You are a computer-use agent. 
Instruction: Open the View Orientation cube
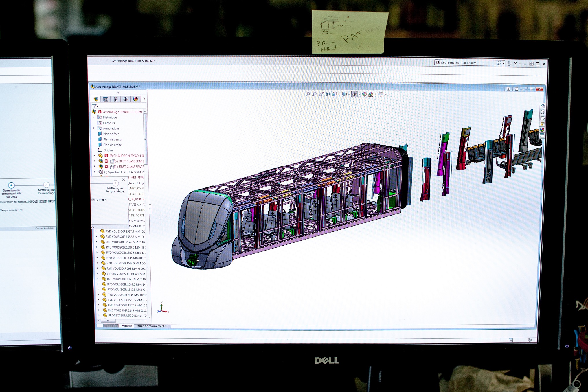(335, 94)
